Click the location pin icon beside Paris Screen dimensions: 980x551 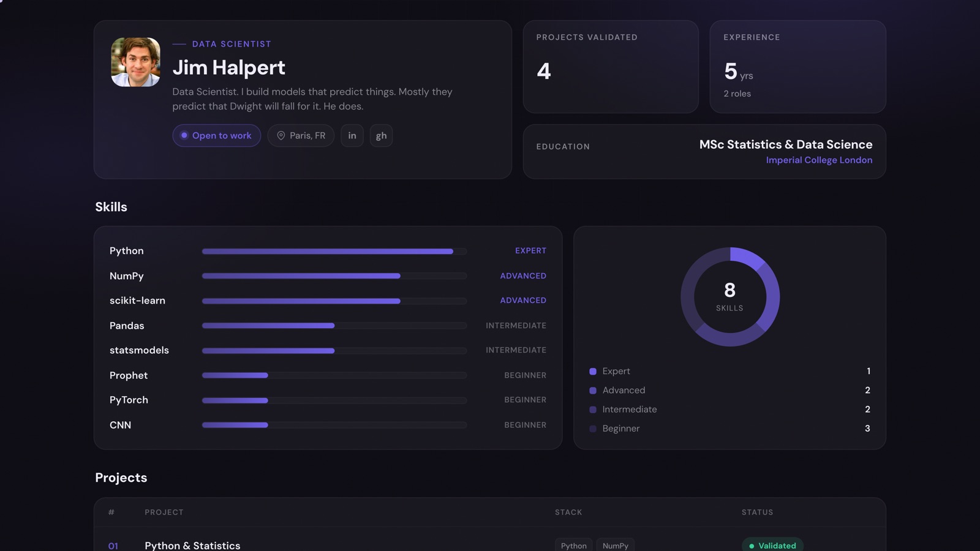click(281, 135)
